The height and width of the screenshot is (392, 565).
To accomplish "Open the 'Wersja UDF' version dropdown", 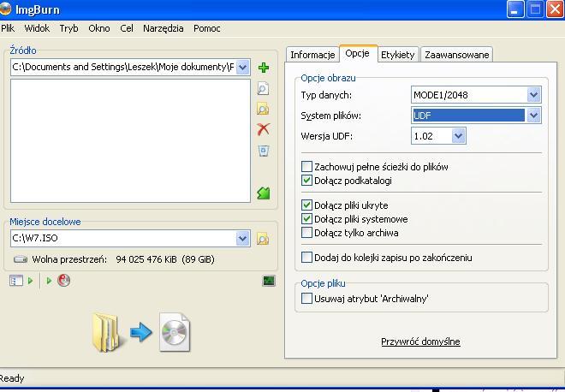I will (459, 136).
